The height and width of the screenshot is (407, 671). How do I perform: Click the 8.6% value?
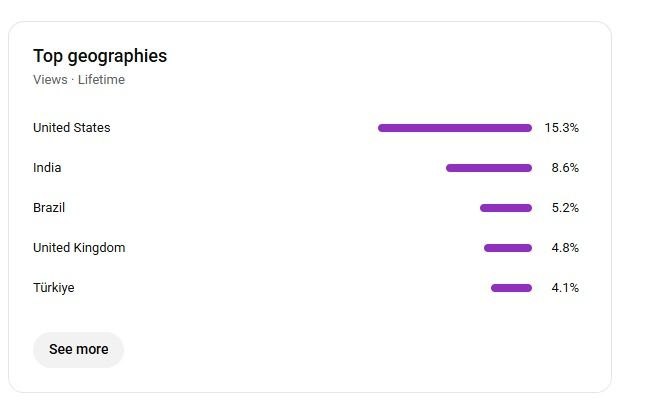point(565,168)
